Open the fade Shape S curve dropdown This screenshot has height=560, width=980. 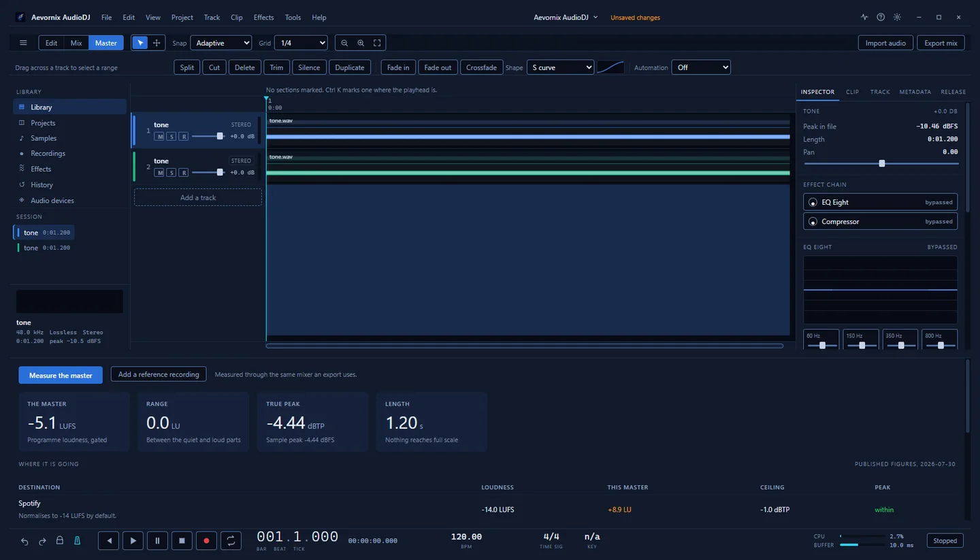coord(561,67)
